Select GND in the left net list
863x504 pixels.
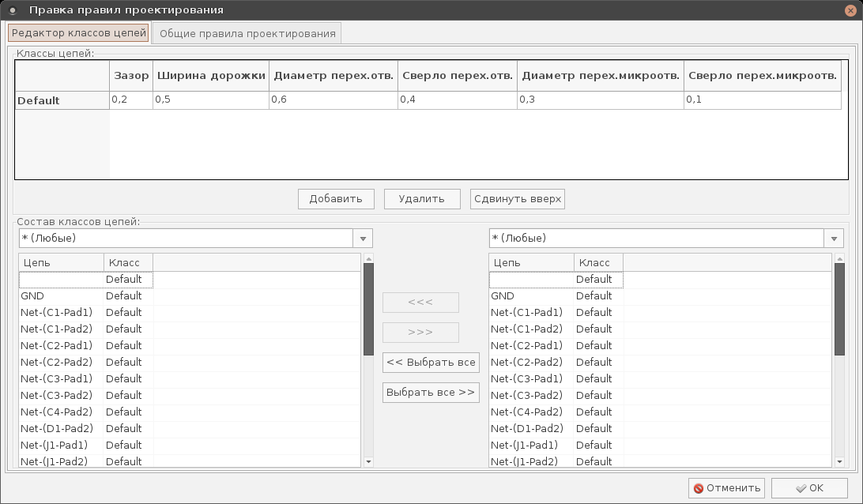(190, 296)
